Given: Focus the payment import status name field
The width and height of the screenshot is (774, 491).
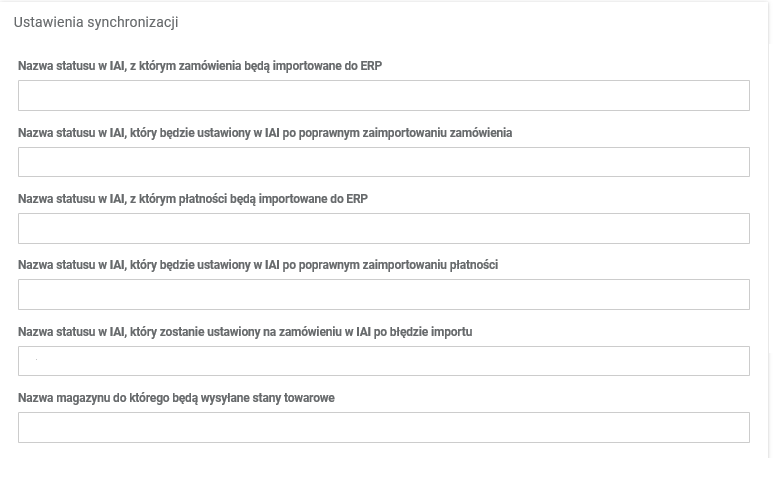Looking at the screenshot, I should click(383, 228).
